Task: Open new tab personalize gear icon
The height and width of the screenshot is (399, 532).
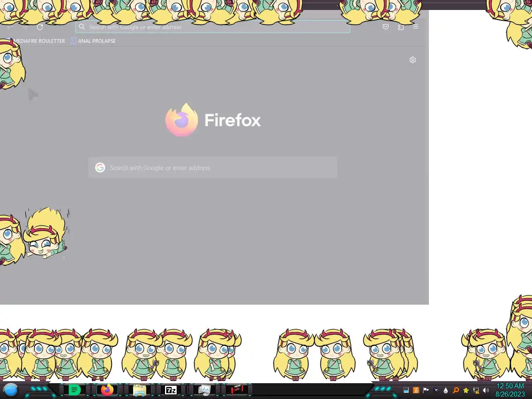Action: (x=413, y=60)
